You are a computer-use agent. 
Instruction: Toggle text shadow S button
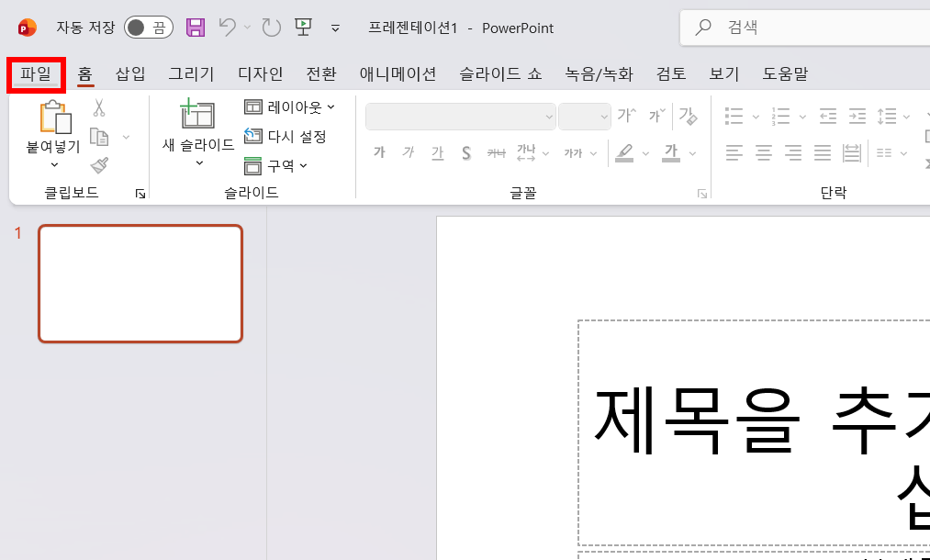click(x=466, y=153)
